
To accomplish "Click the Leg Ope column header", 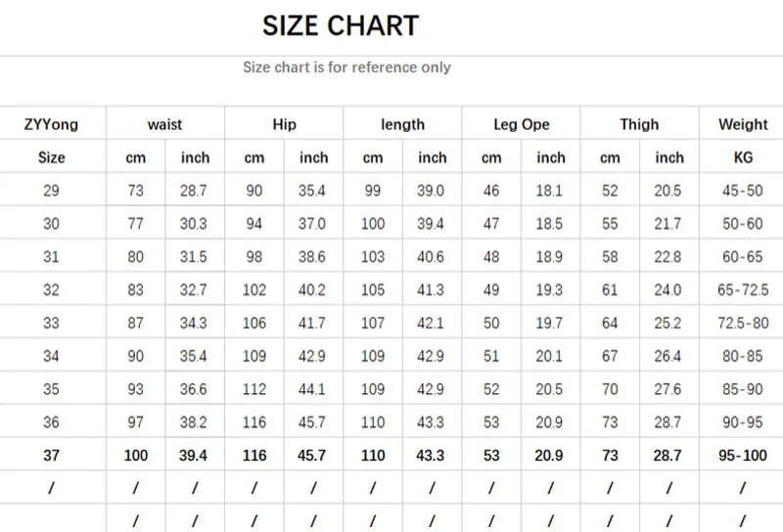I will click(522, 124).
